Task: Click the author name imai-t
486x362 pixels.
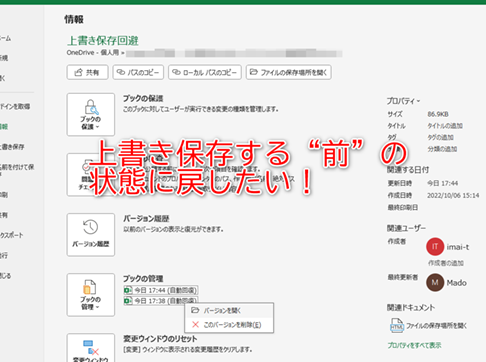Action: (x=458, y=247)
